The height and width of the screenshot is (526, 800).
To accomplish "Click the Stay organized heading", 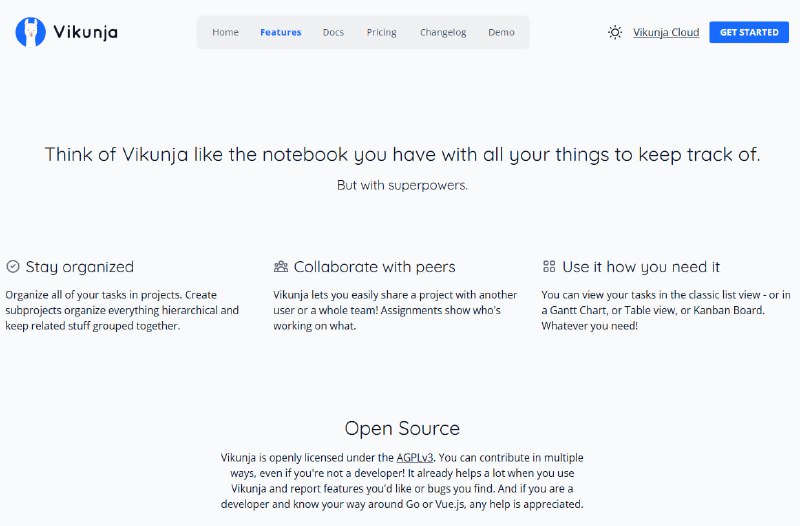I will click(79, 267).
